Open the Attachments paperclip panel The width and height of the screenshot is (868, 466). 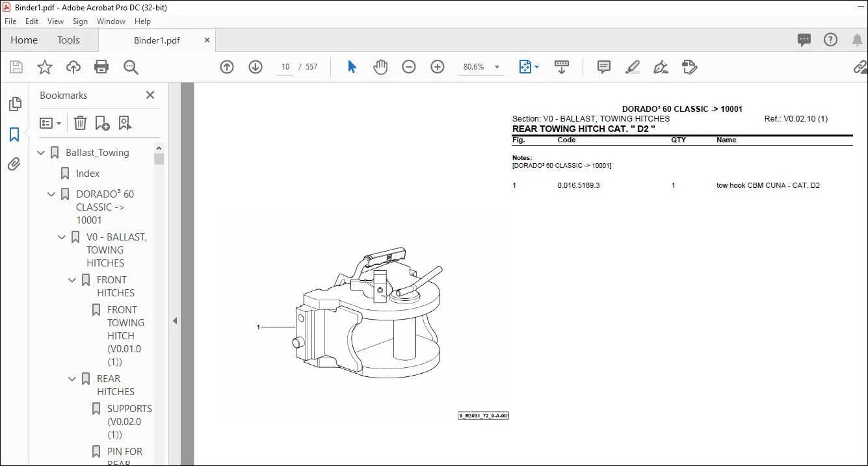14,164
